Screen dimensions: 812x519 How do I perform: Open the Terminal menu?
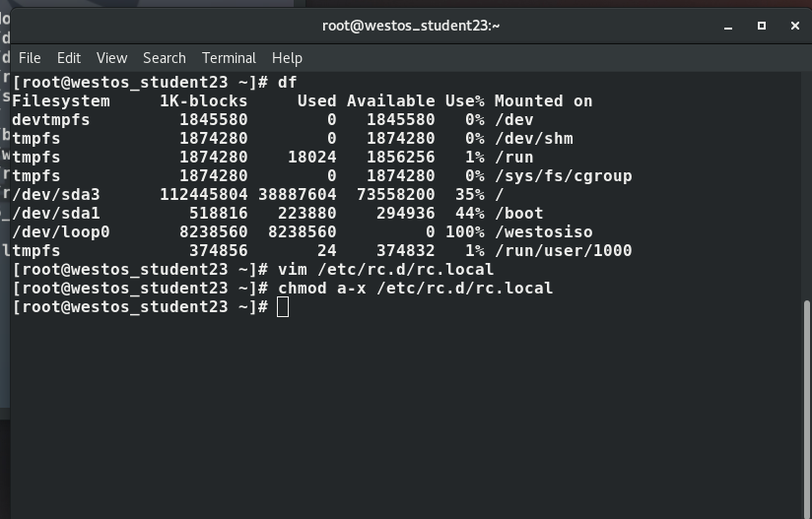click(x=229, y=58)
